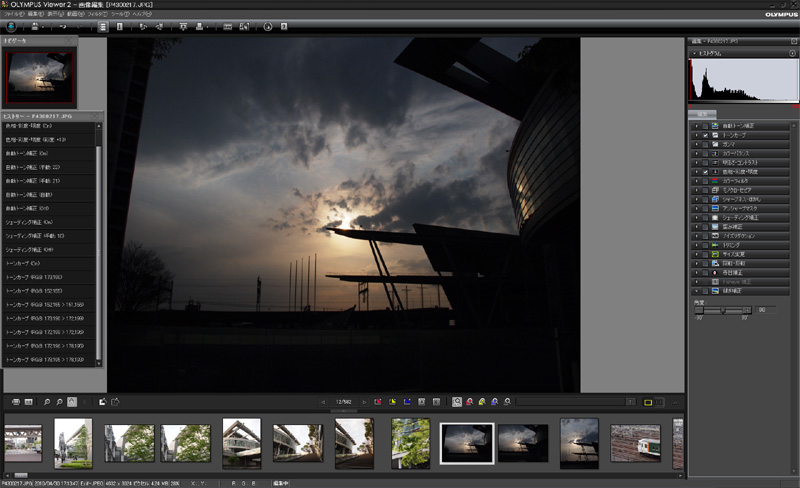Open the フィルタ (Filter) menu
The height and width of the screenshot is (488, 800).
(95, 14)
